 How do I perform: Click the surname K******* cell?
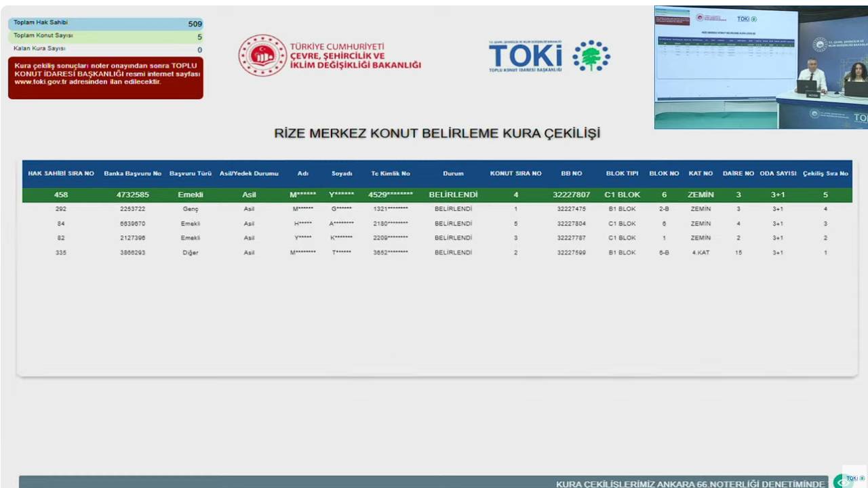click(x=342, y=238)
